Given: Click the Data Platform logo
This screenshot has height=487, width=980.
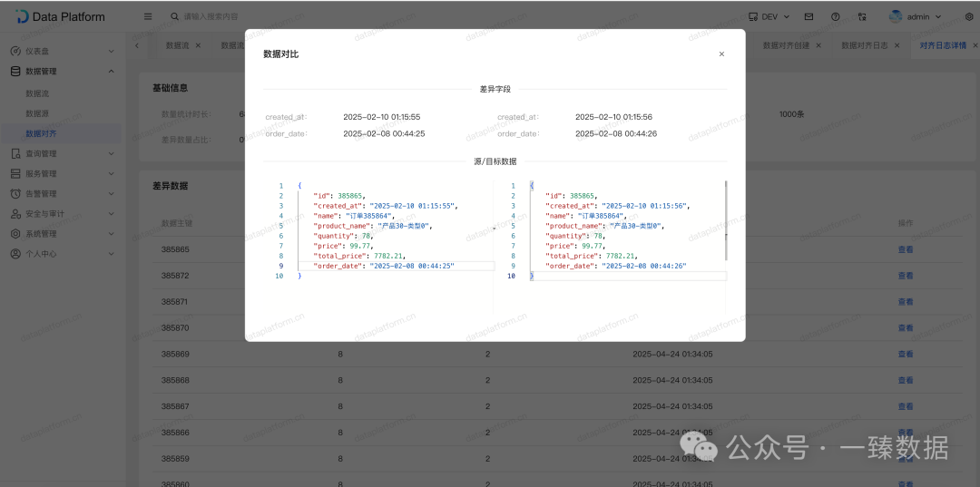Looking at the screenshot, I should click(x=60, y=17).
